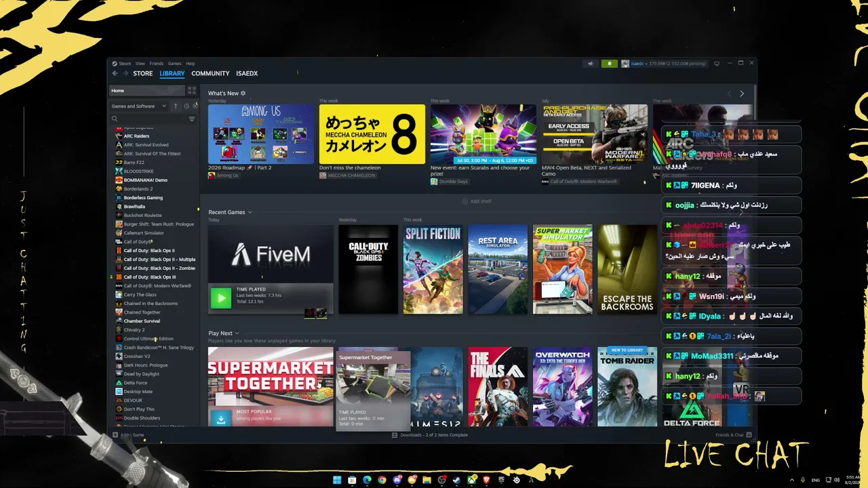Image resolution: width=868 pixels, height=488 pixels.
Task: Sort library with the up arrow icon
Action: [x=176, y=106]
